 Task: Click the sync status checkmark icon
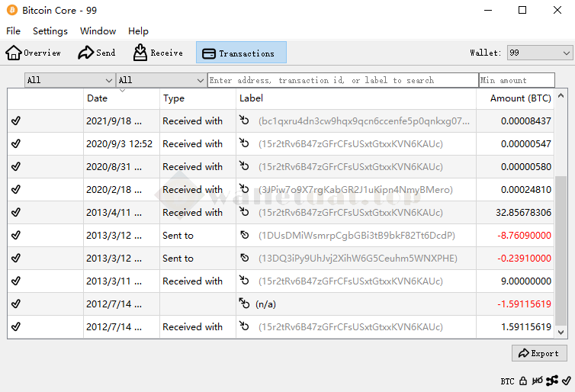[x=566, y=381]
